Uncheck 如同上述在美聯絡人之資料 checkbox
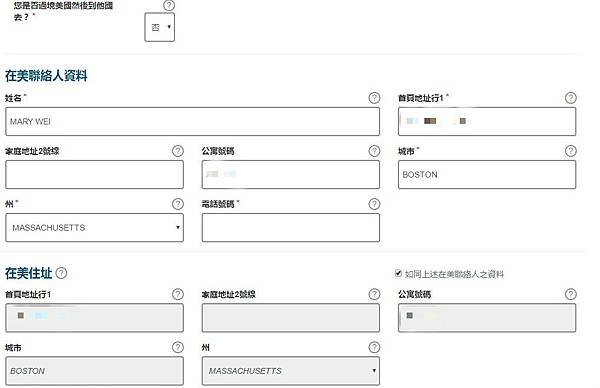 tap(398, 273)
